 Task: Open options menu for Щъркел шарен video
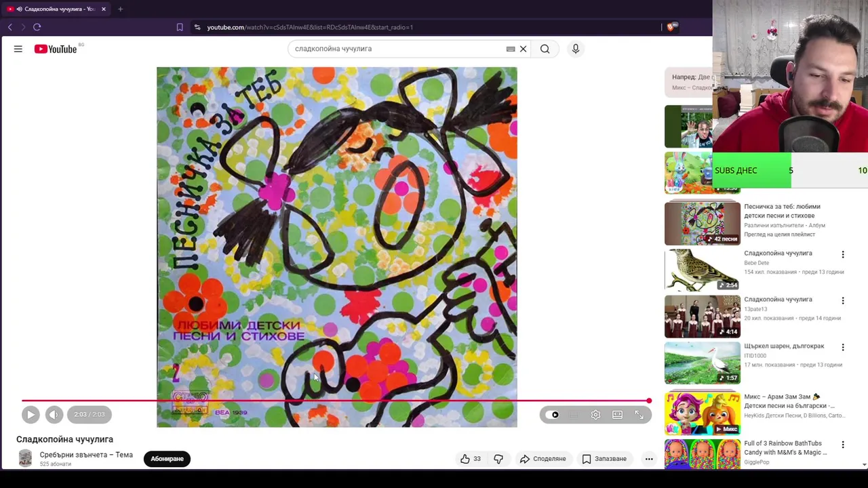(843, 347)
